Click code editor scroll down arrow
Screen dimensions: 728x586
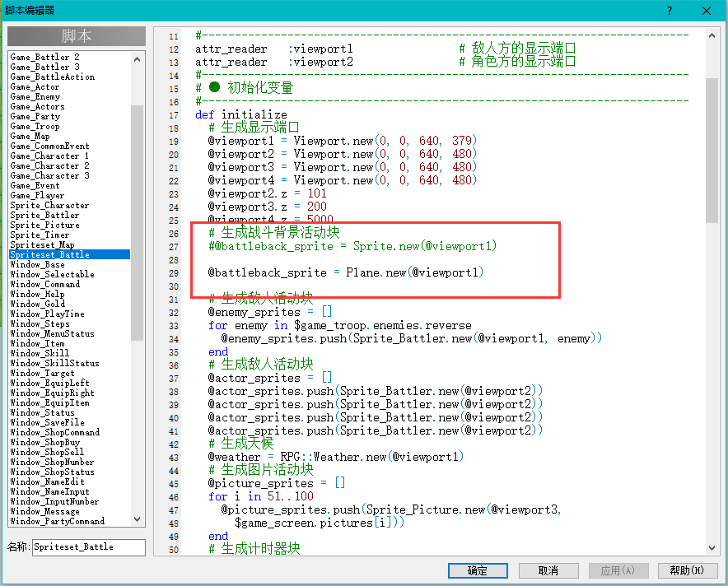(x=712, y=548)
